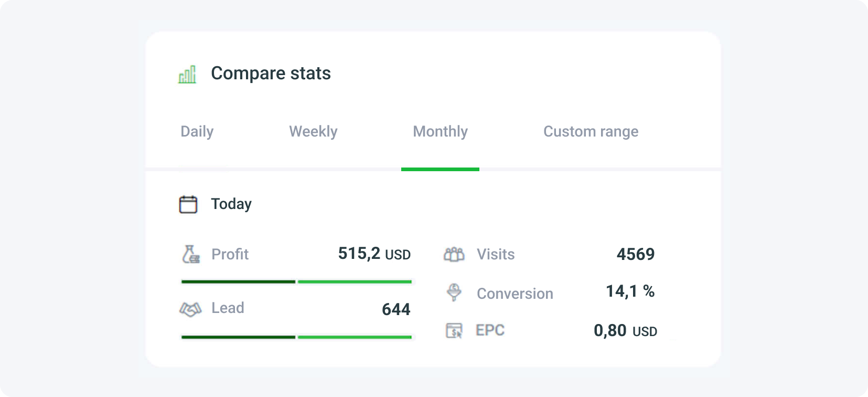Viewport: 868px width, 397px height.
Task: Switch to the Daily tab
Action: click(x=197, y=131)
